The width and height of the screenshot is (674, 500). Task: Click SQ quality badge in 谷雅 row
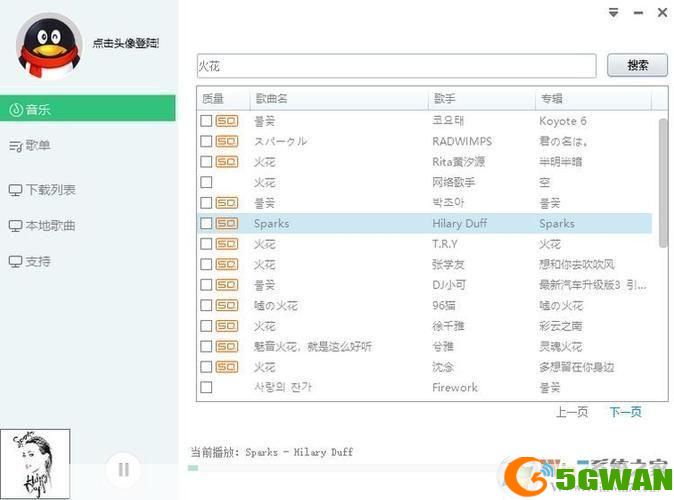pyautogui.click(x=227, y=346)
